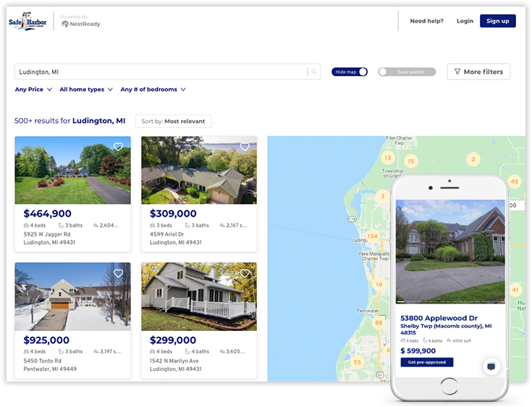Click address 1542 N Marilyn Ave
The image size is (532, 407).
click(174, 361)
